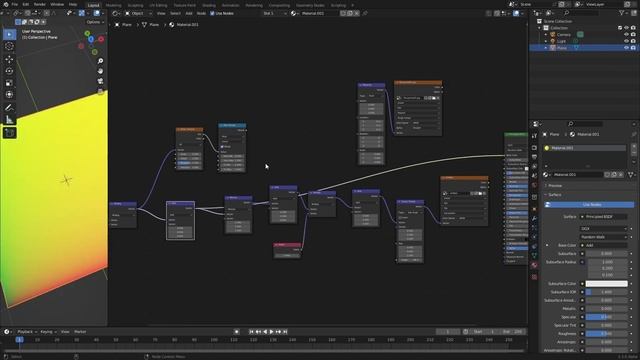640x360 pixels.
Task: Open the Material properties tab
Action: click(x=534, y=265)
